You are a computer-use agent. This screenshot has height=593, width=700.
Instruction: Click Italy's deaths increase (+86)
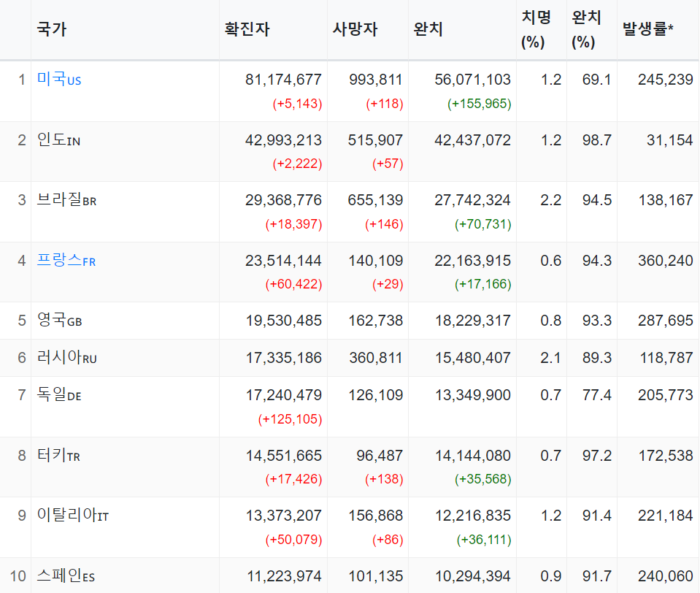(x=388, y=540)
